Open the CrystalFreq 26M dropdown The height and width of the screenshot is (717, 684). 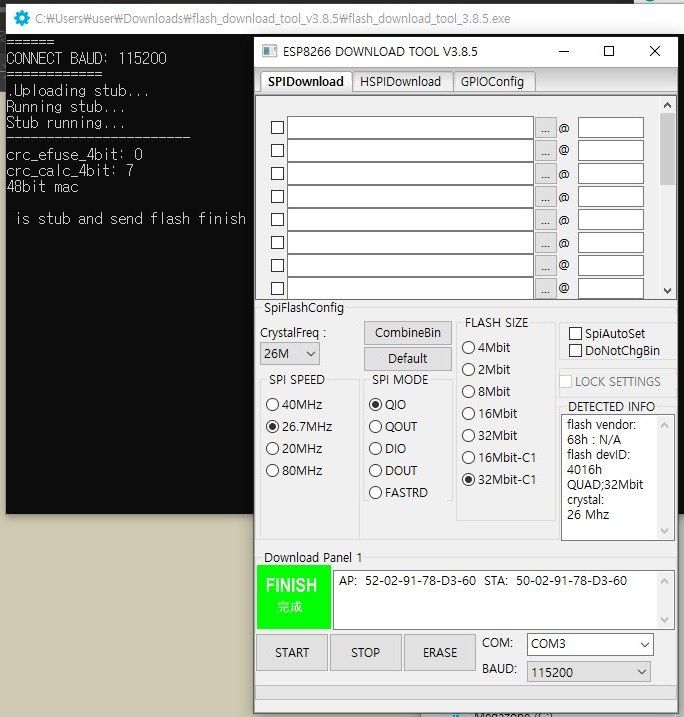289,353
